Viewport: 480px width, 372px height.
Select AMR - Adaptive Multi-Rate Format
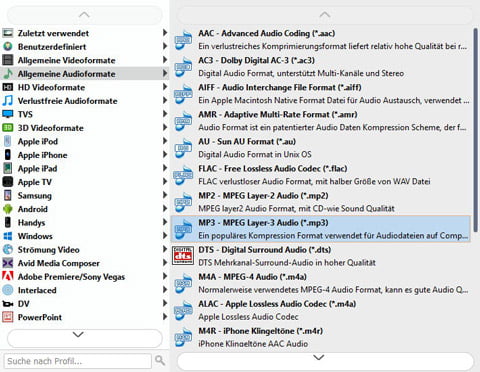(321, 121)
